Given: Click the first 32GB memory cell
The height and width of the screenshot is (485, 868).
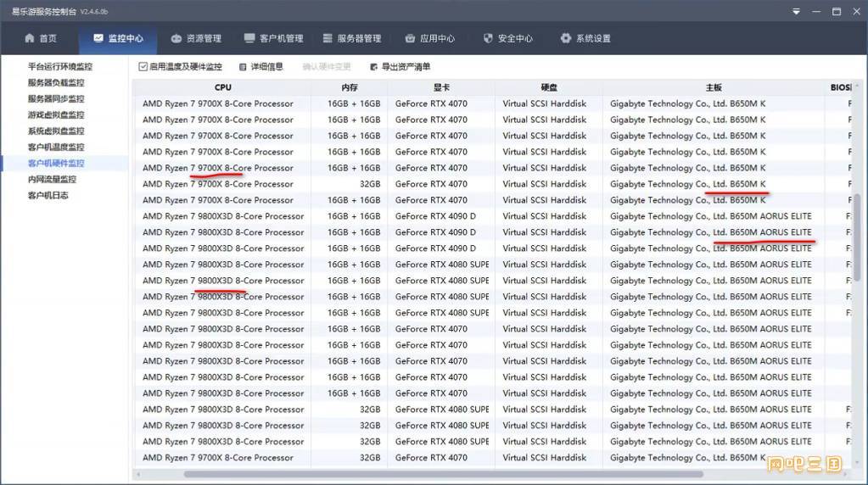Looking at the screenshot, I should coord(370,184).
